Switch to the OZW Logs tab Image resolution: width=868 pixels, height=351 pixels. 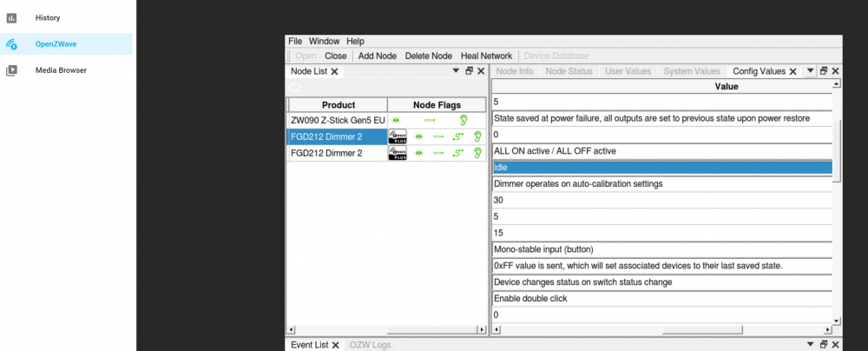click(x=370, y=345)
